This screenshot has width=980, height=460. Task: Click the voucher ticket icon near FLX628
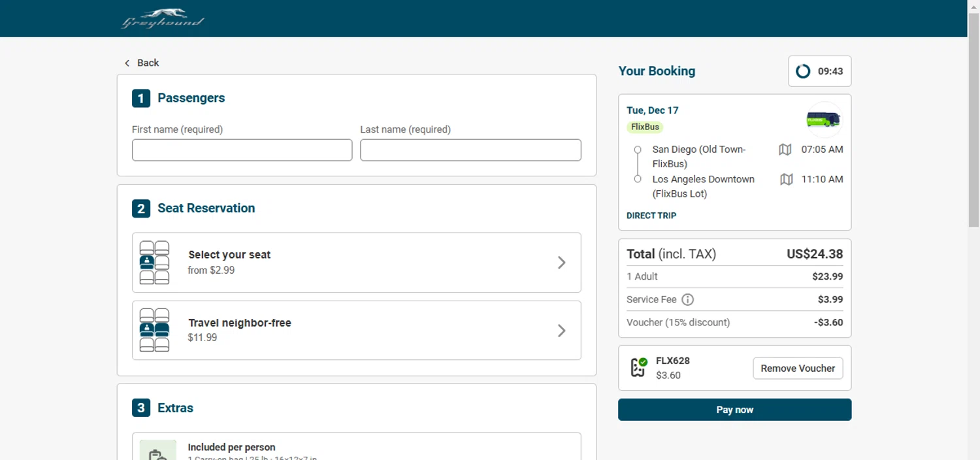click(638, 367)
